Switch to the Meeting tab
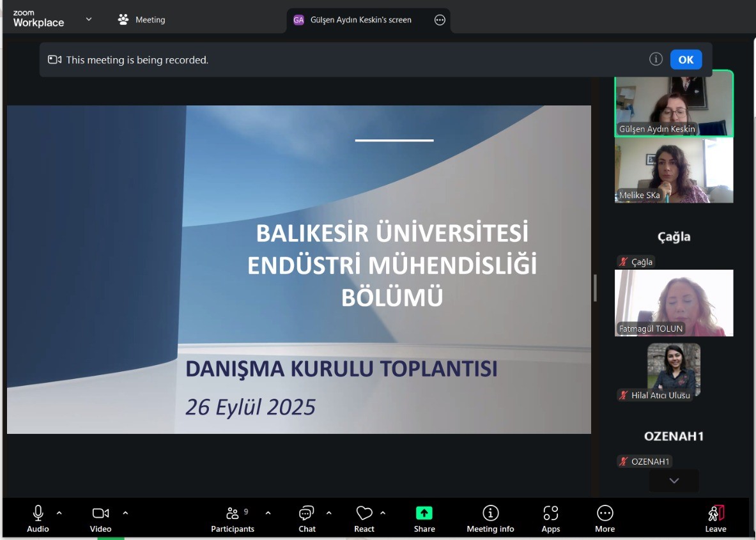This screenshot has height=540, width=756. (141, 20)
